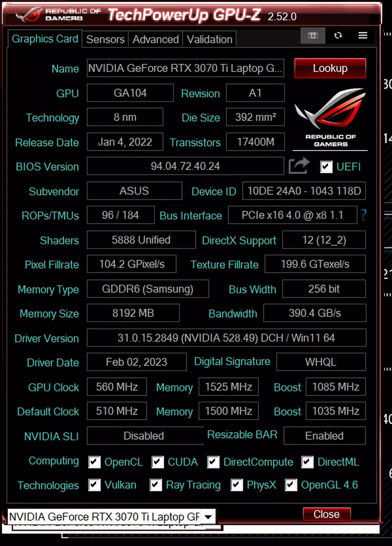The height and width of the screenshot is (546, 392).
Task: Toggle the Vulkan checkbox
Action: (x=95, y=485)
